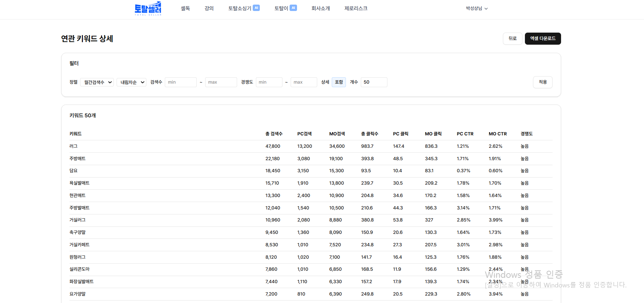
Task: Select the 담요 keyword
Action: tap(73, 171)
